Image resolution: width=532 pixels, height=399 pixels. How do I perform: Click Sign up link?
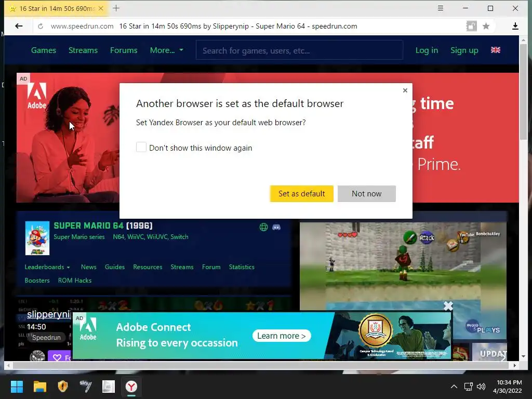click(x=464, y=50)
